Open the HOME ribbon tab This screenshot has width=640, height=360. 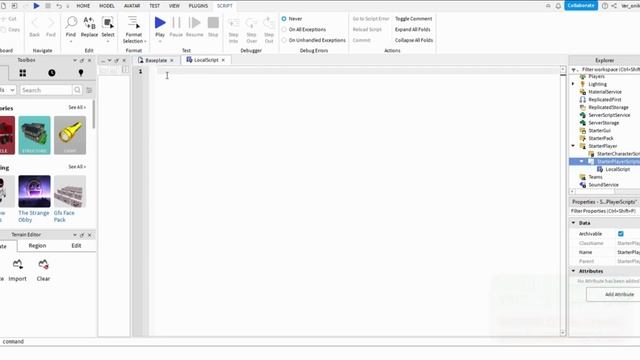[x=83, y=6]
